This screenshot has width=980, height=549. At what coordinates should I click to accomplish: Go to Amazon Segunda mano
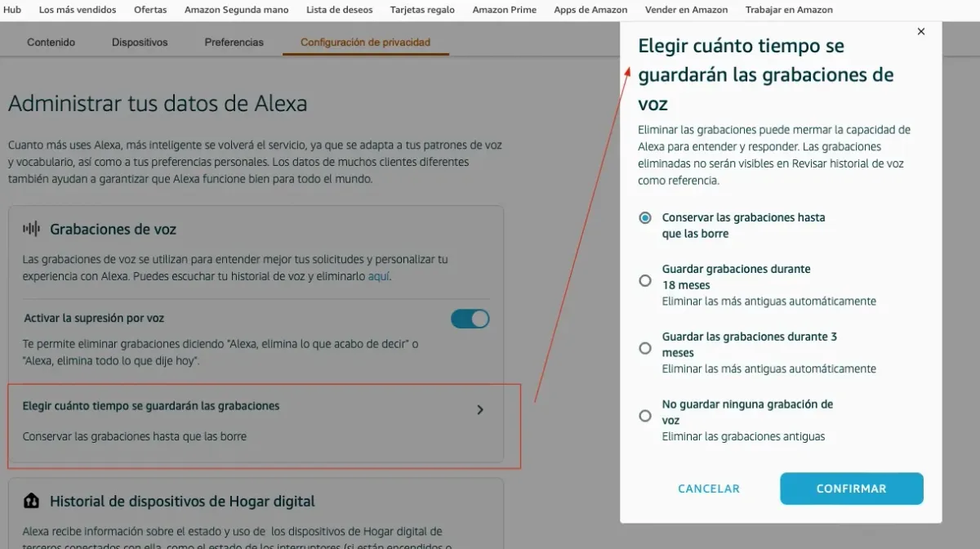[x=237, y=10]
